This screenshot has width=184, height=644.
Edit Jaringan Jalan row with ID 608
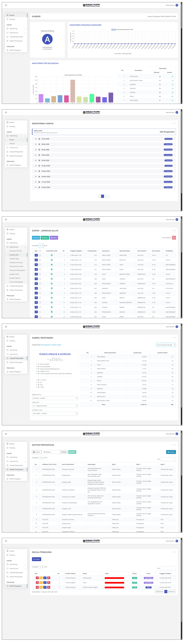point(36,284)
